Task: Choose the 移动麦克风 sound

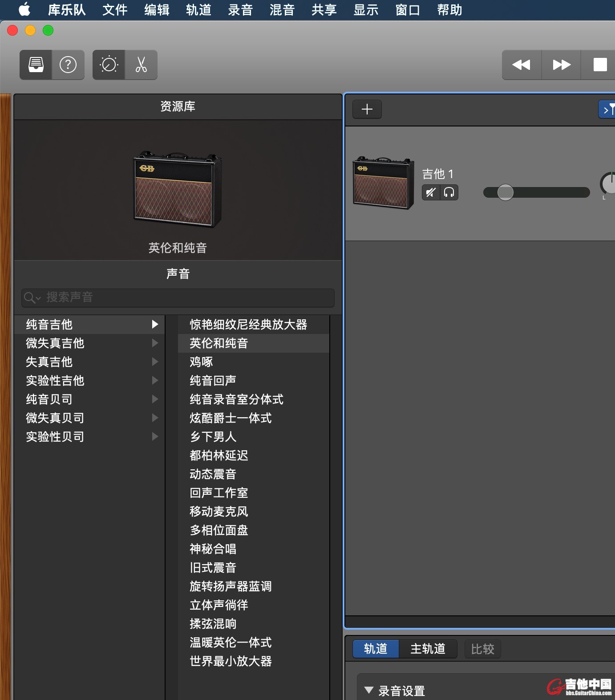Action: (x=254, y=511)
